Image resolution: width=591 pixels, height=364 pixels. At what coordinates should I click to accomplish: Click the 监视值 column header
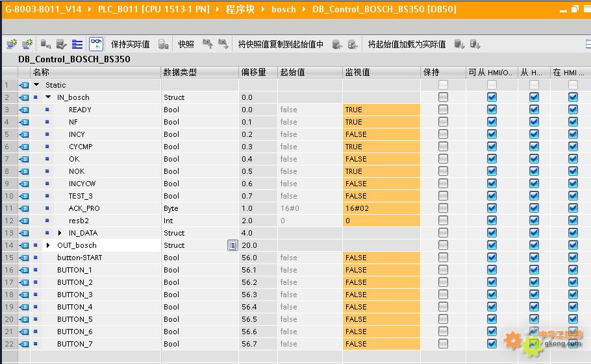[x=381, y=72]
